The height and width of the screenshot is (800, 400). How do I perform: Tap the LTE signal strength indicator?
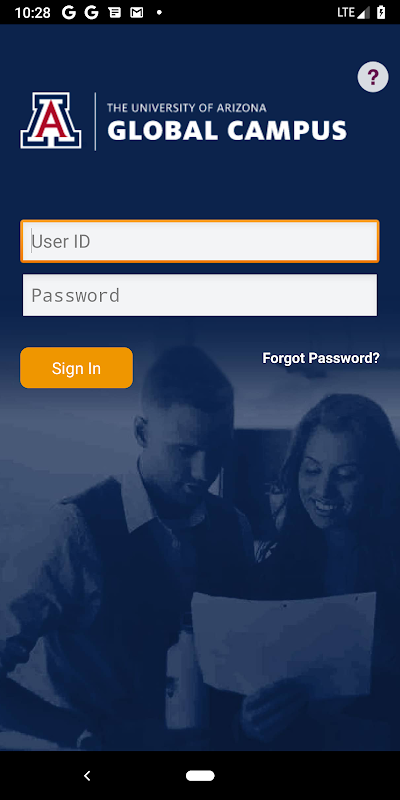353,13
